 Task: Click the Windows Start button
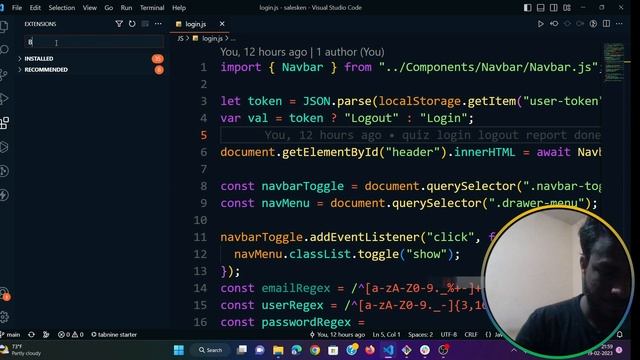pos(179,350)
